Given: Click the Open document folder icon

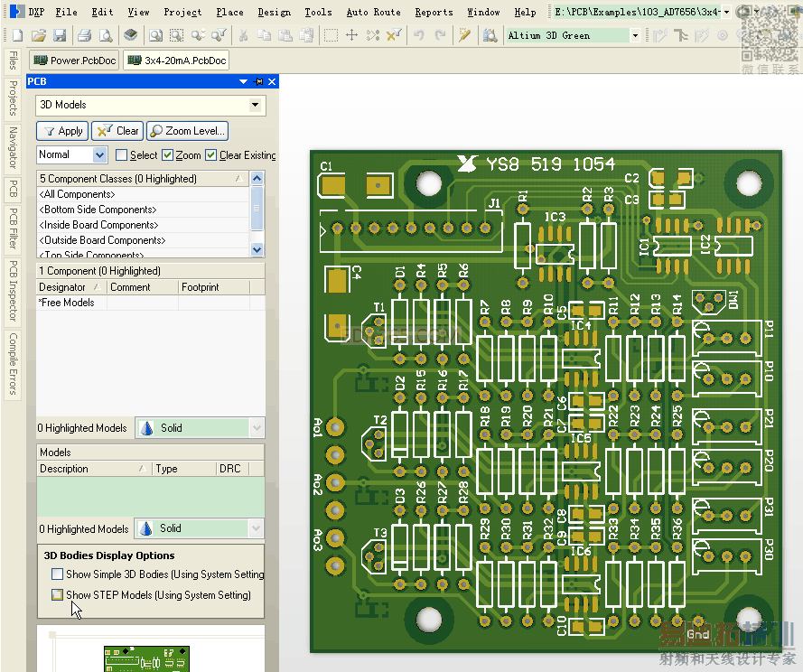Looking at the screenshot, I should click(38, 35).
